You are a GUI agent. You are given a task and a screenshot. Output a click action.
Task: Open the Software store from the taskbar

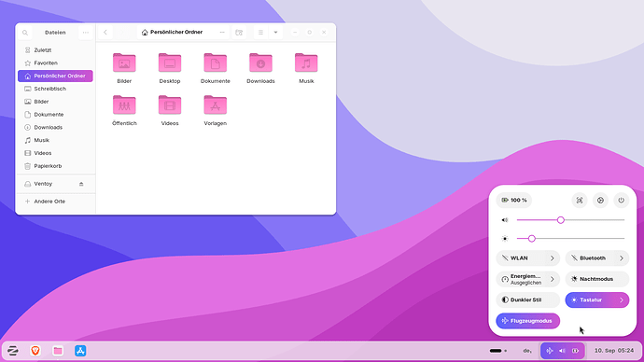click(80, 351)
